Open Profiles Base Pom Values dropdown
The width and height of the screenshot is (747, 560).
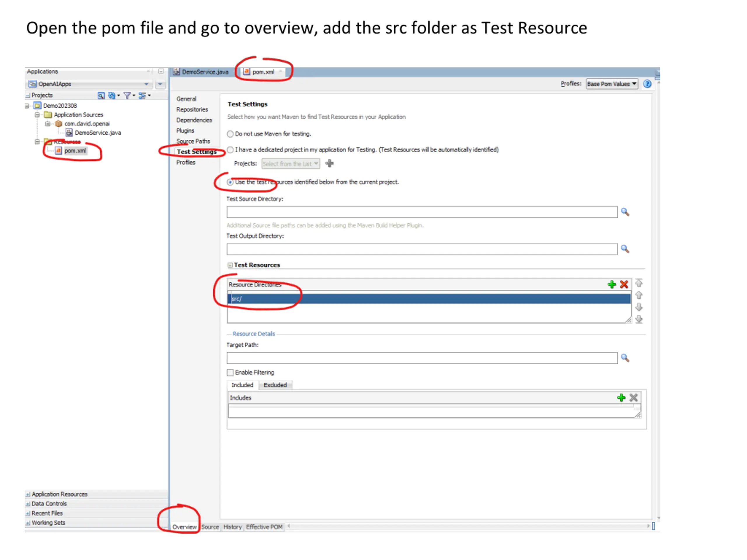[x=612, y=84]
